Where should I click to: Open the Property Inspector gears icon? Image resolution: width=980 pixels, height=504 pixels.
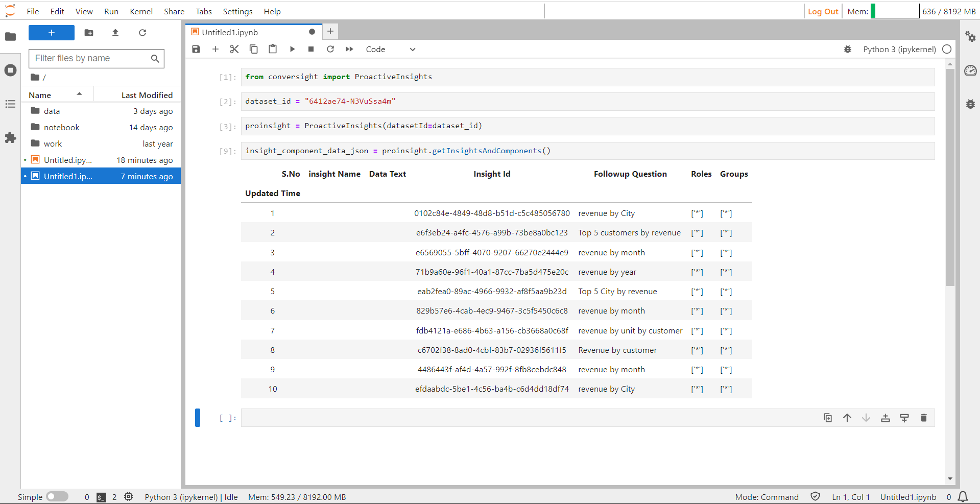coord(970,36)
